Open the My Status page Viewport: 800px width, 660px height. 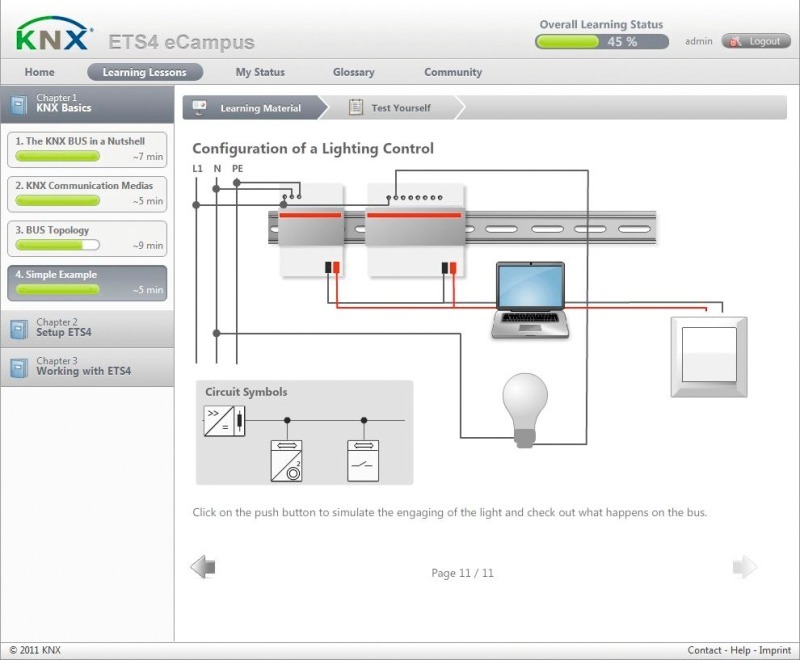pos(260,72)
